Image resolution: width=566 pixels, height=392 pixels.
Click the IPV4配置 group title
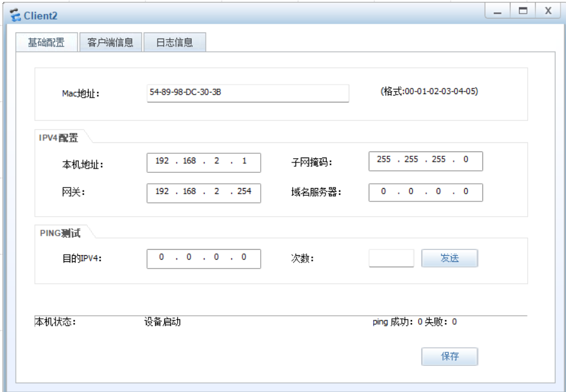(x=58, y=137)
